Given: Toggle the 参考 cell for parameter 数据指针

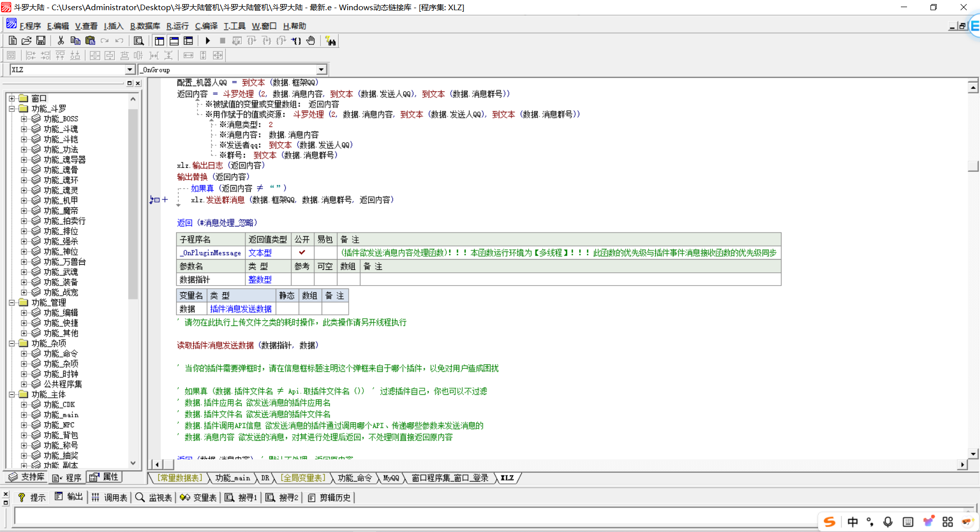Looking at the screenshot, I should pyautogui.click(x=302, y=280).
